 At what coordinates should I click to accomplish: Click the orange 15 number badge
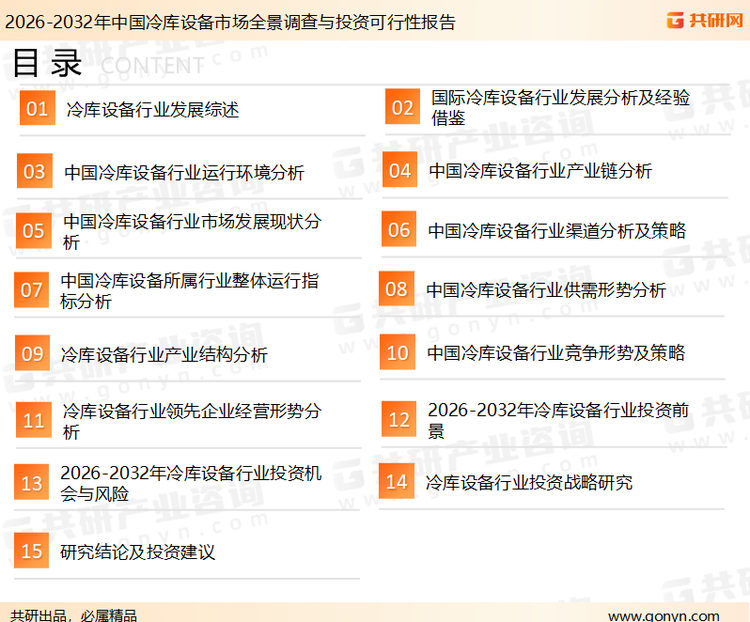(x=32, y=550)
